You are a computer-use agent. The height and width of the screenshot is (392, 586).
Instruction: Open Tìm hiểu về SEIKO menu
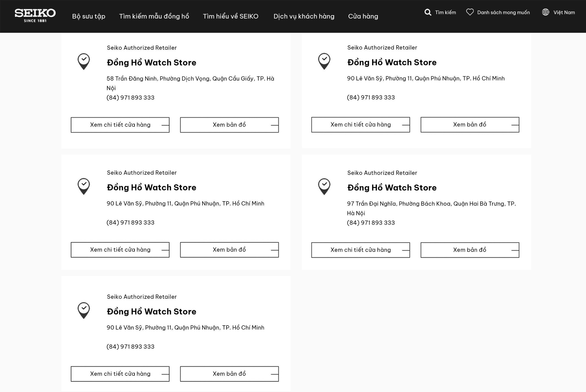click(x=231, y=16)
